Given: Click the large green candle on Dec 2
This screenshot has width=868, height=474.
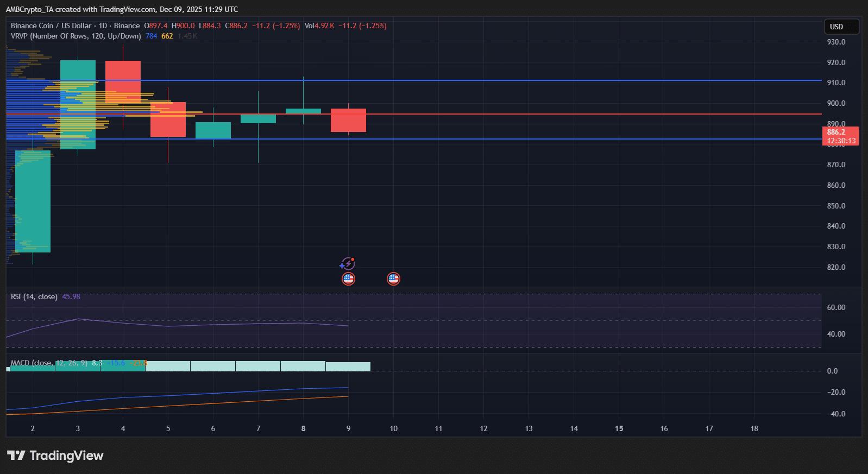Looking at the screenshot, I should 33,201.
